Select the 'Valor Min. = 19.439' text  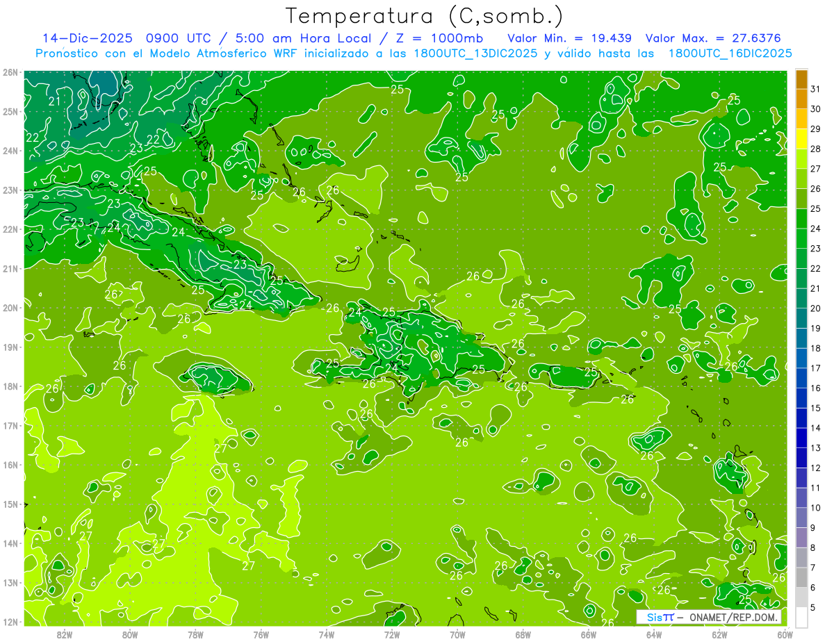pyautogui.click(x=571, y=38)
